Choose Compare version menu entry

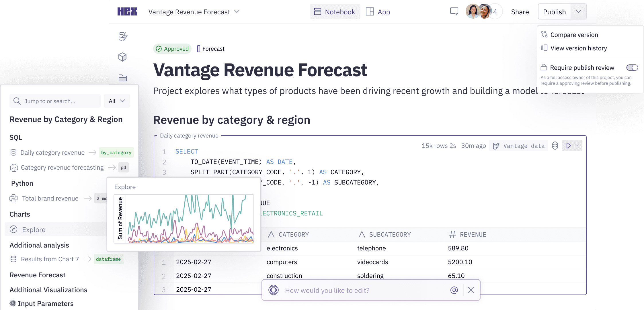[x=574, y=35]
